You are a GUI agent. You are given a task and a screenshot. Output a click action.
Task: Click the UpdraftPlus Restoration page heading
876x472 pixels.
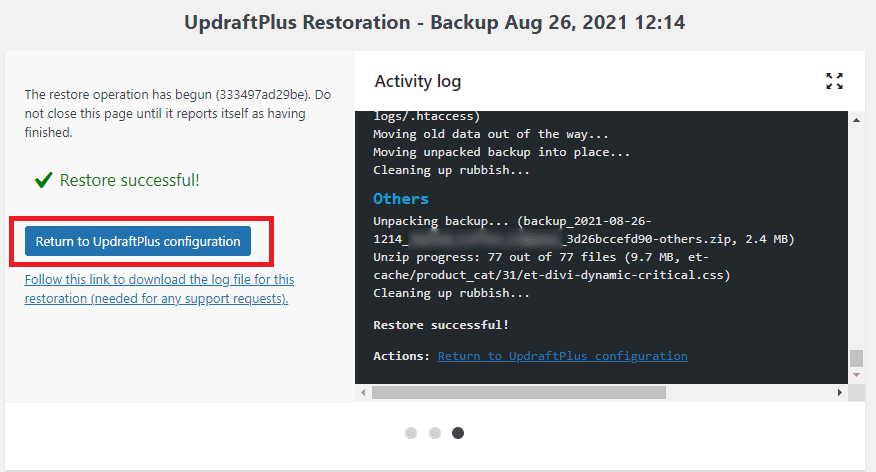[435, 22]
